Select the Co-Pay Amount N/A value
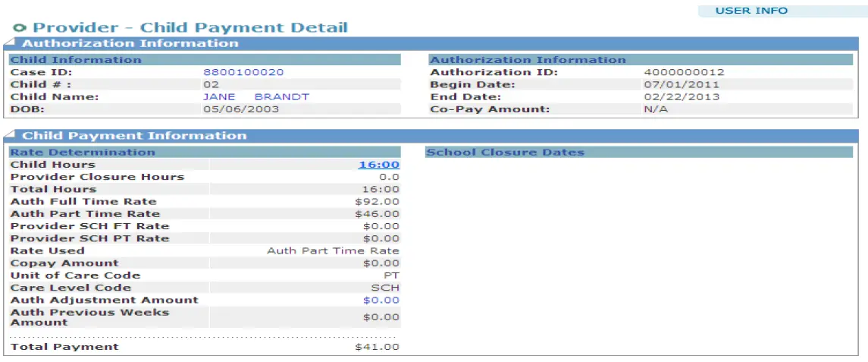 point(656,109)
